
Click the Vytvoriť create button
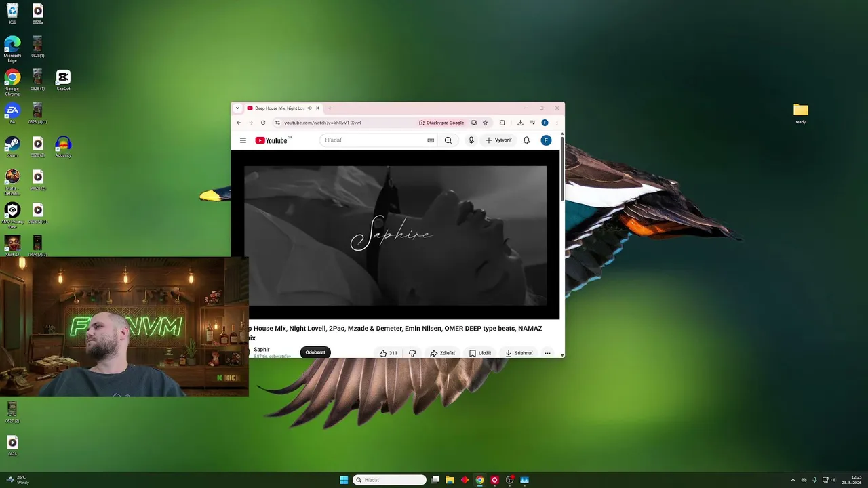click(498, 140)
